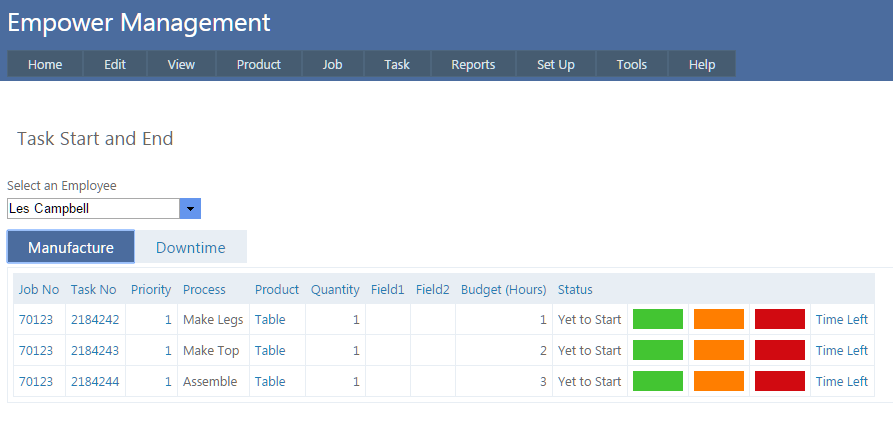Open the Job menu

[x=332, y=65]
